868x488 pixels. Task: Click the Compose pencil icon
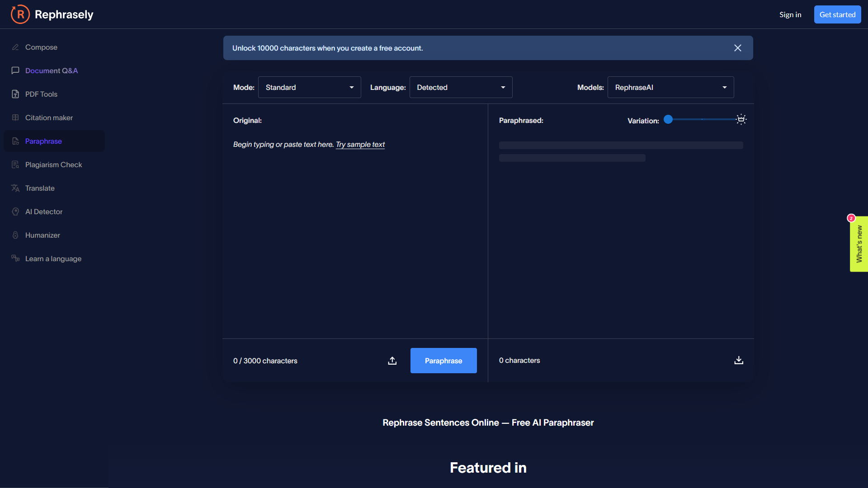[x=15, y=47]
